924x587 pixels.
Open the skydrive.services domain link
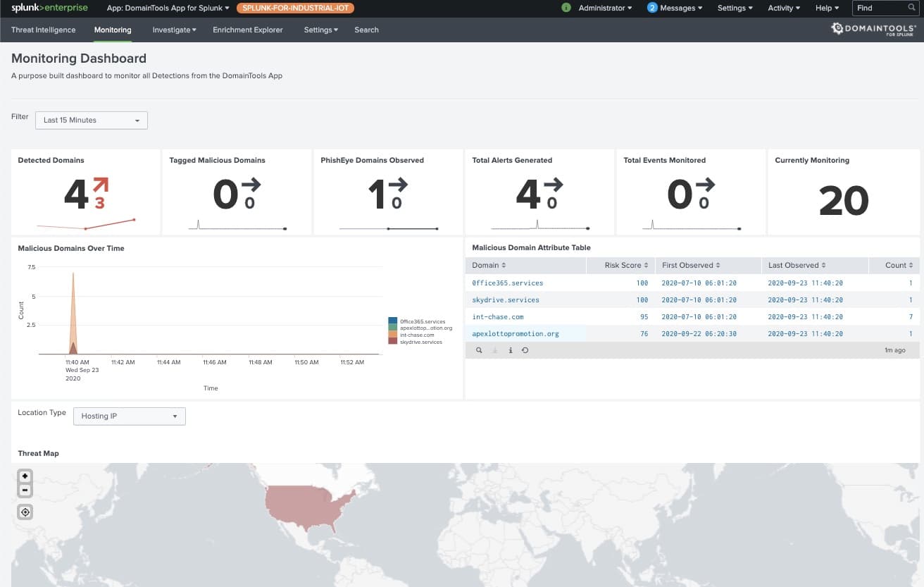pyautogui.click(x=506, y=299)
